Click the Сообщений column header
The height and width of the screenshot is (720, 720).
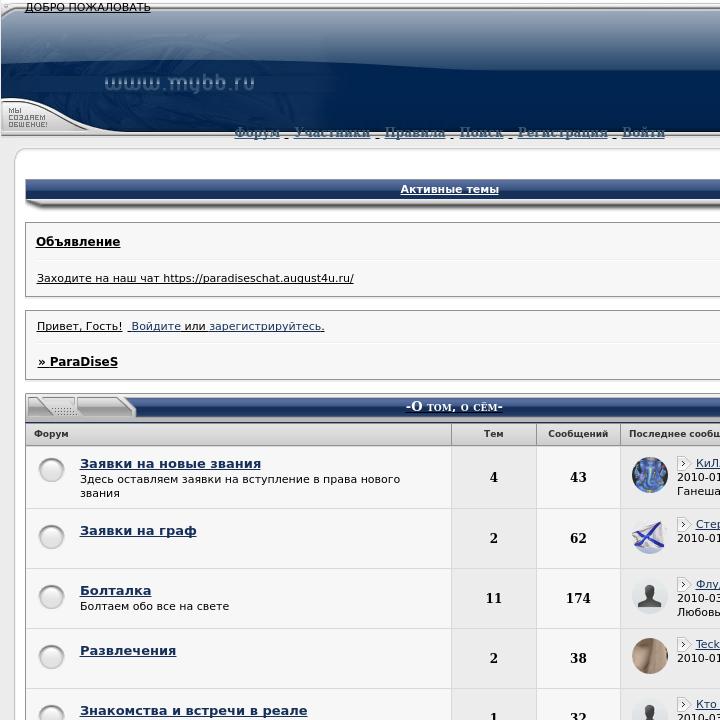(x=578, y=434)
